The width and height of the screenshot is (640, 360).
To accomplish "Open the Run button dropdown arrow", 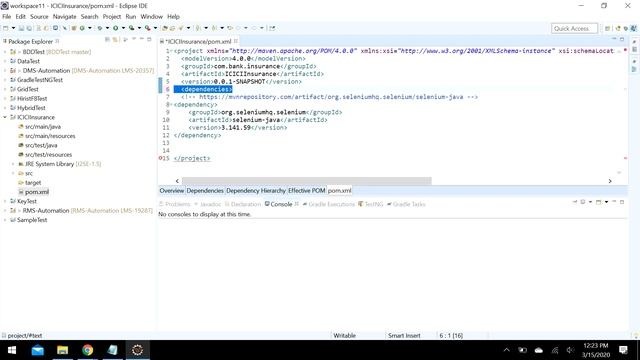I will click(123, 28).
